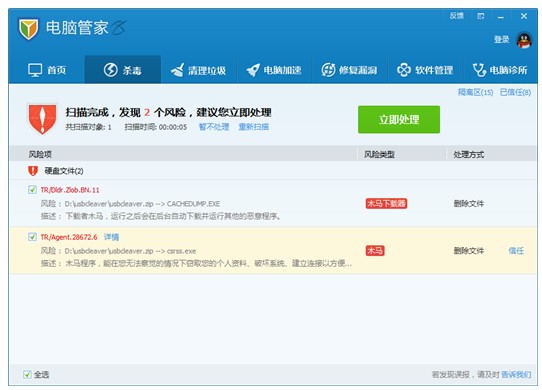Click the 暂不处理 link
Viewport: 542px width, 390px height.
tap(214, 127)
